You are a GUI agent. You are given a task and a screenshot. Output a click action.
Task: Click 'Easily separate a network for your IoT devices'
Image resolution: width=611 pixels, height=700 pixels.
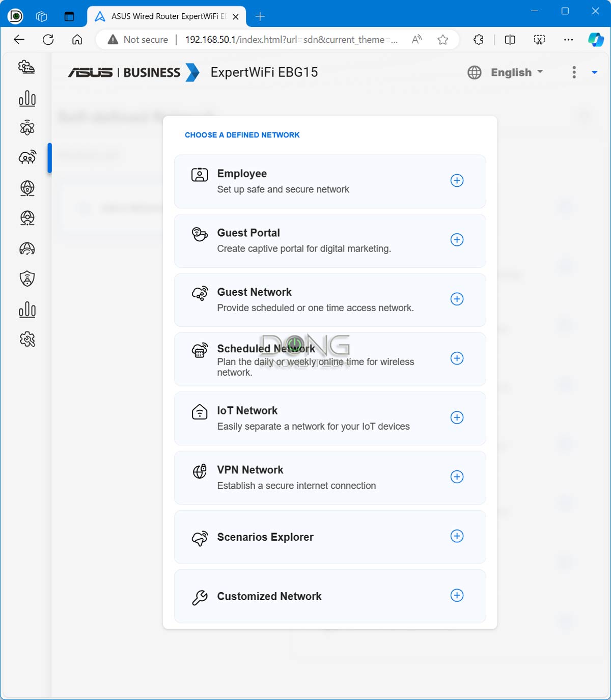point(313,426)
